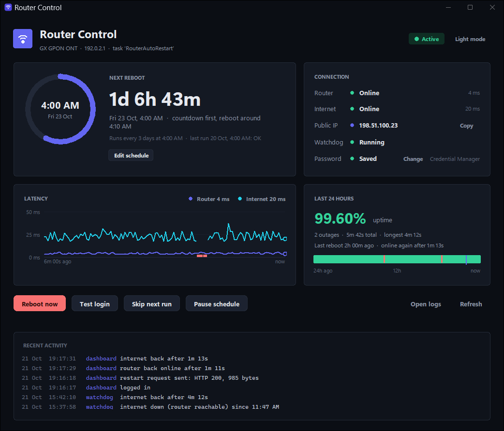This screenshot has width=504, height=431.
Task: Click the title bar app icon
Action: 8,7
